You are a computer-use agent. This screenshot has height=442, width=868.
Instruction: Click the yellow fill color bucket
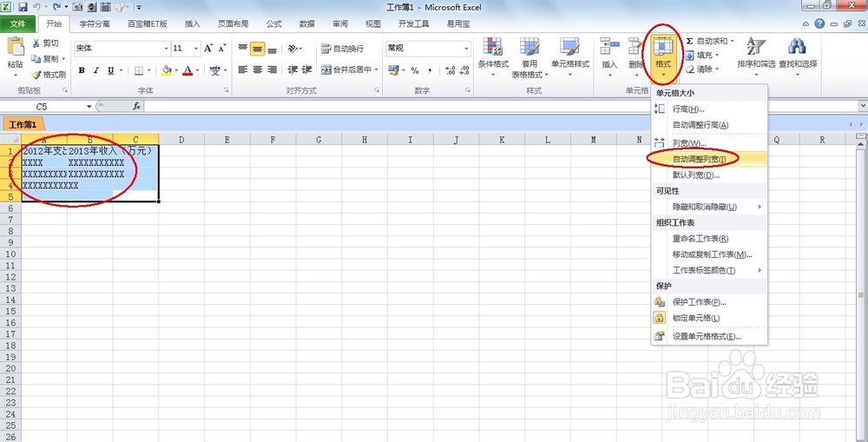point(167,70)
